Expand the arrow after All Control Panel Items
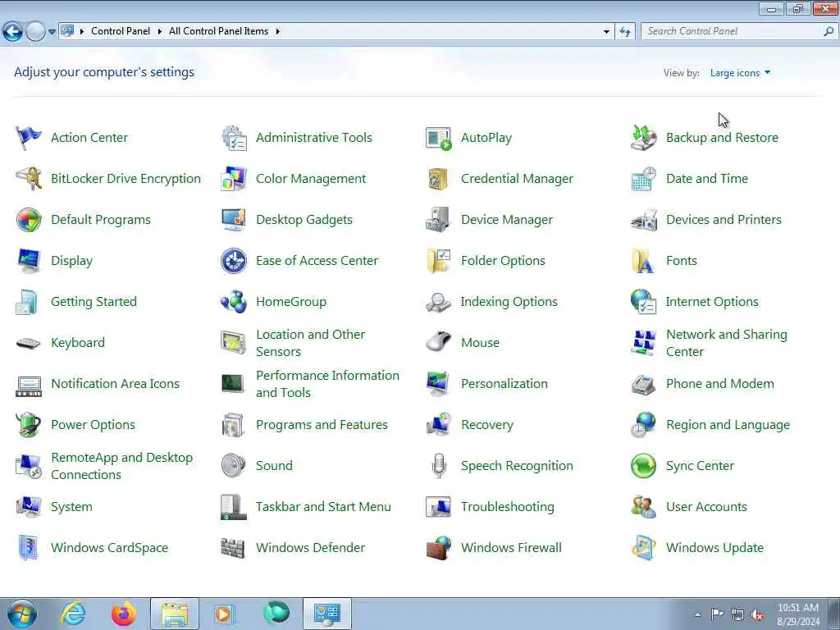 (x=277, y=32)
